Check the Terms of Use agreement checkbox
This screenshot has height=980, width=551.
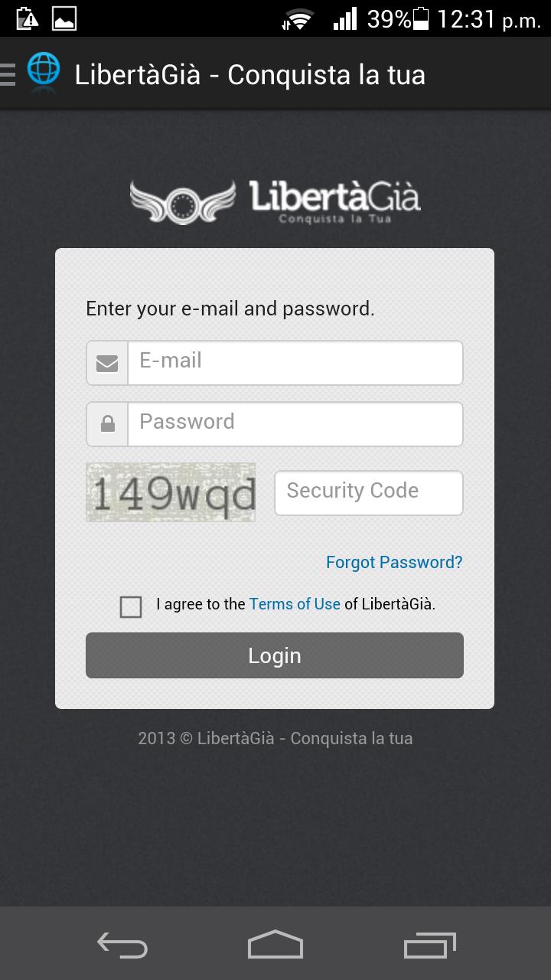click(x=131, y=607)
